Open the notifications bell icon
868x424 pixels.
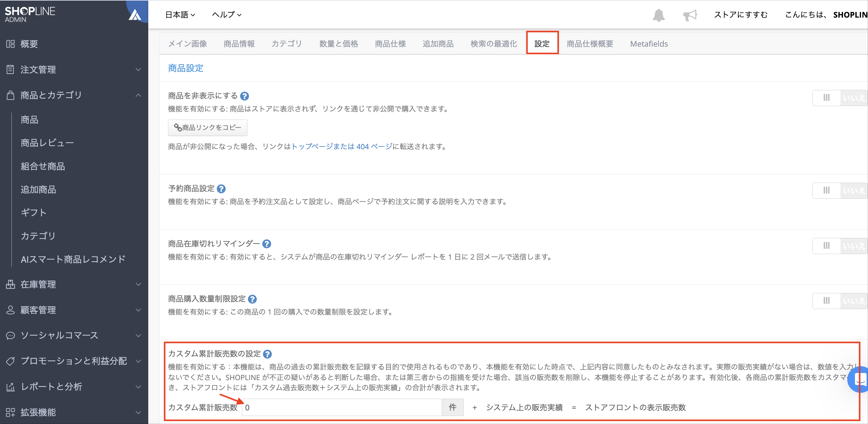click(x=658, y=15)
